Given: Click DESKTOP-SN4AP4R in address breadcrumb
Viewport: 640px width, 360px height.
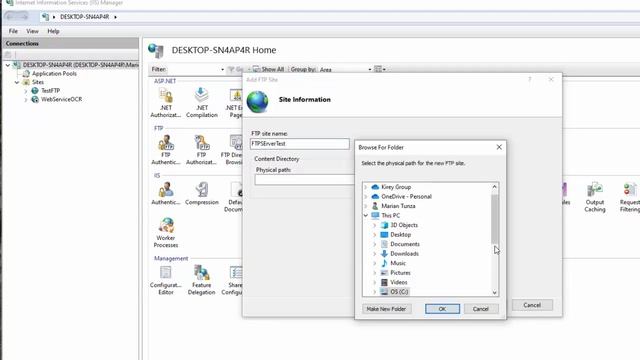Looking at the screenshot, I should [x=84, y=17].
